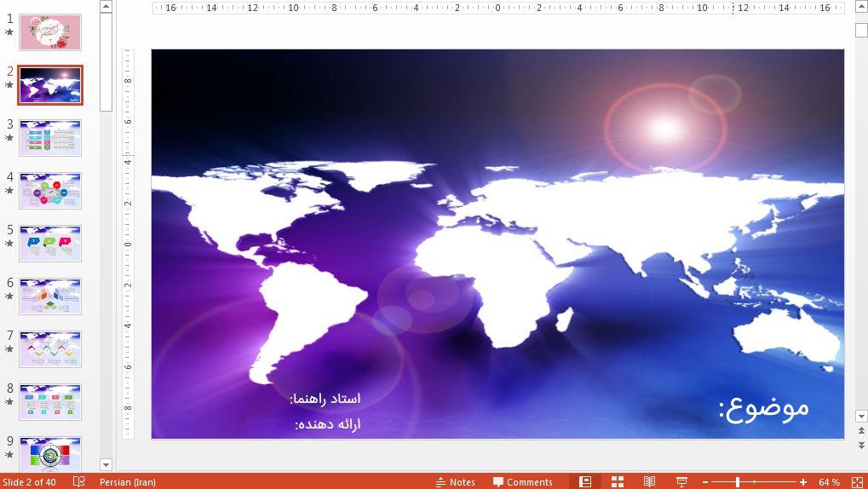This screenshot has width=868, height=489.
Task: Click animation star icon beside slide 7
Action: 9,349
